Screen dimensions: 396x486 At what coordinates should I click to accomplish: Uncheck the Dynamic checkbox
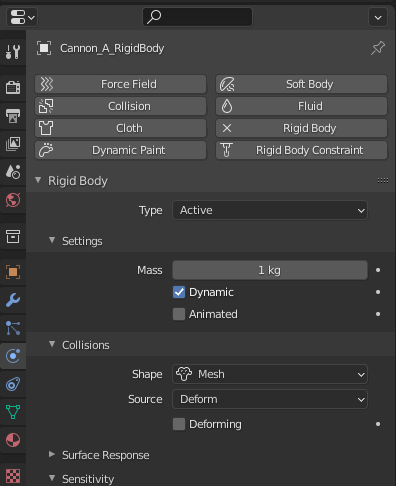(x=179, y=292)
